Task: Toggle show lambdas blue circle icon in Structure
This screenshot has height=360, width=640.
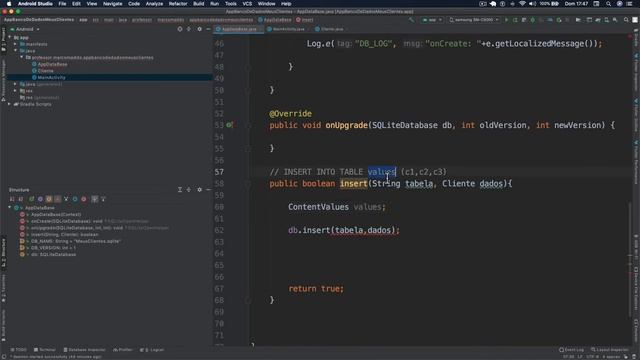Action: click(75, 199)
